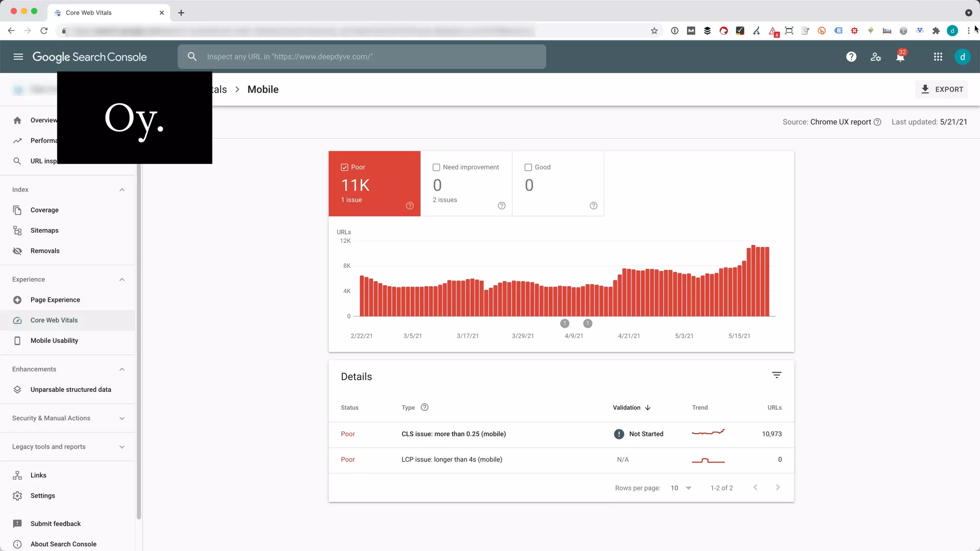Expand Security & Manual Actions section
Viewport: 980px width, 551px height.
[x=122, y=419]
